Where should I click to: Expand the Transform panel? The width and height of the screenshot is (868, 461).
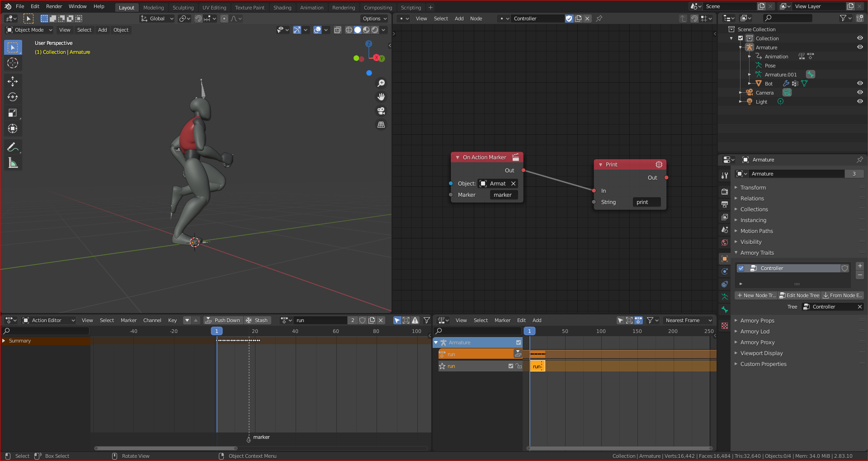click(753, 187)
